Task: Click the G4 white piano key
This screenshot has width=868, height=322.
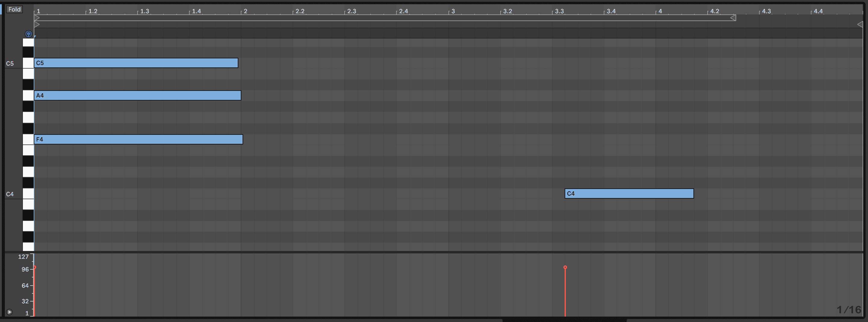Action: 28,117
